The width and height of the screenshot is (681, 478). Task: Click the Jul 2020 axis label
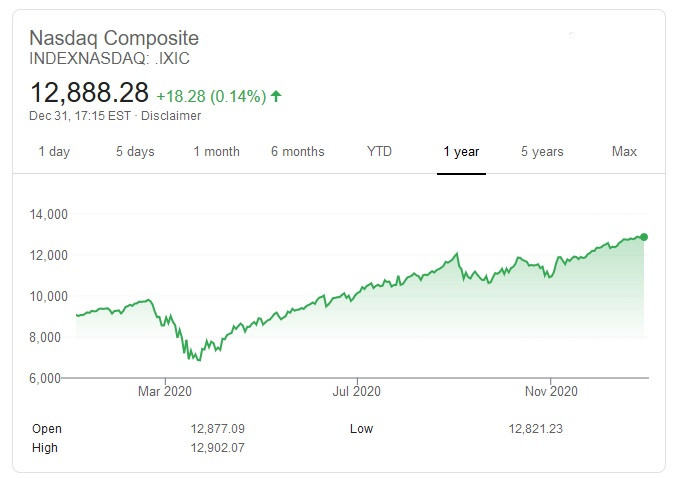point(357,391)
